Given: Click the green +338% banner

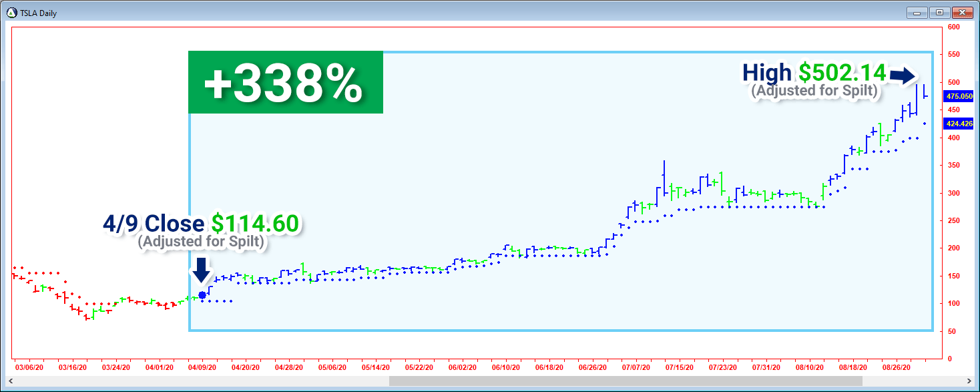Looking at the screenshot, I should tap(285, 81).
